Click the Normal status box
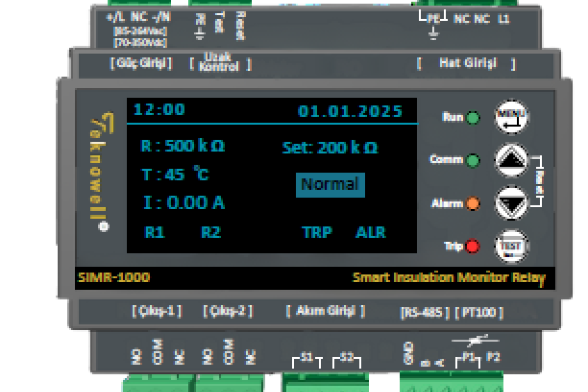 coord(330,185)
